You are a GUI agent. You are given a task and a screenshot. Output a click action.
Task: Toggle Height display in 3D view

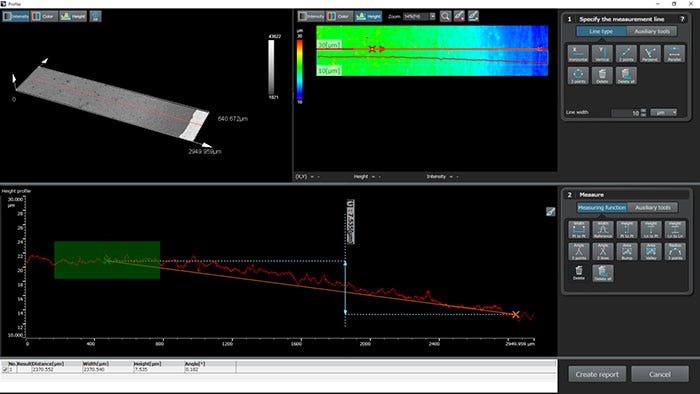(73, 17)
